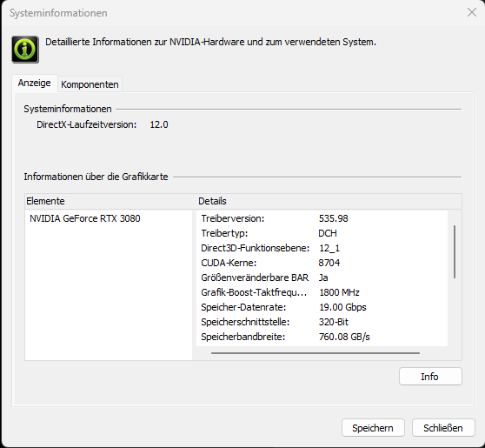Click the horizontal scrollbar under Details
Viewport: 485px width, 448px height.
pos(316,353)
